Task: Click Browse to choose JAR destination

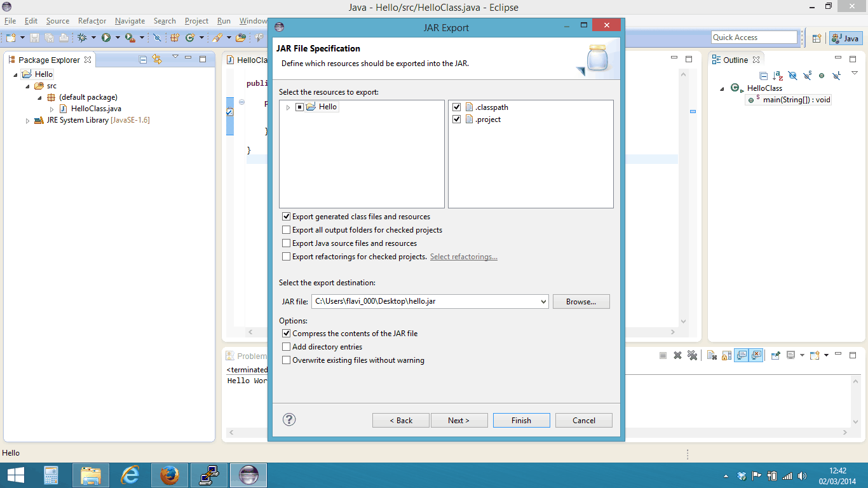Action: pyautogui.click(x=581, y=302)
